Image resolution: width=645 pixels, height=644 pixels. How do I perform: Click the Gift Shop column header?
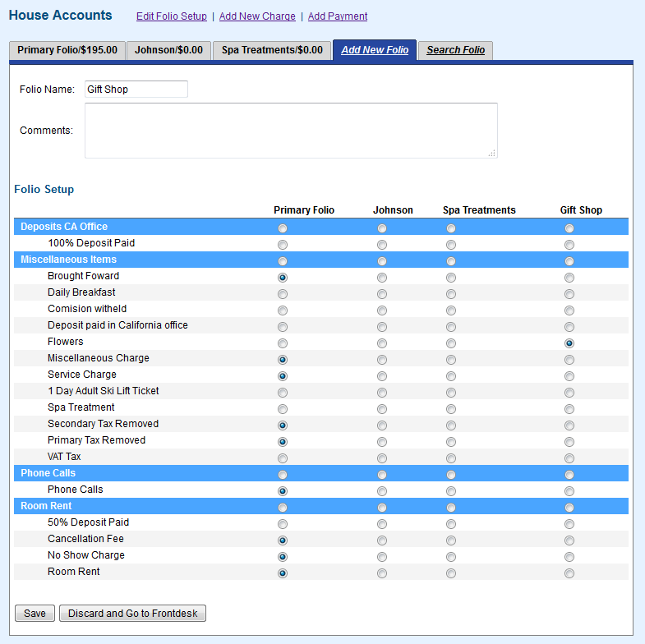pyautogui.click(x=581, y=210)
